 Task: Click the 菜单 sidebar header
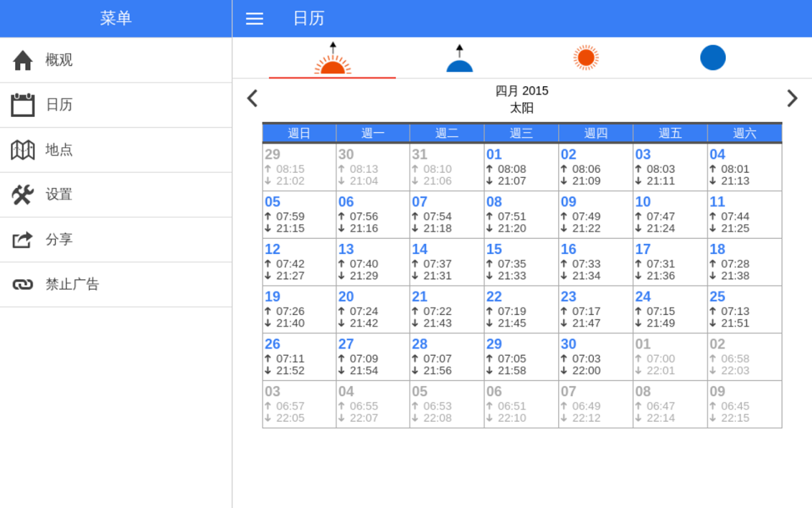pyautogui.click(x=116, y=19)
